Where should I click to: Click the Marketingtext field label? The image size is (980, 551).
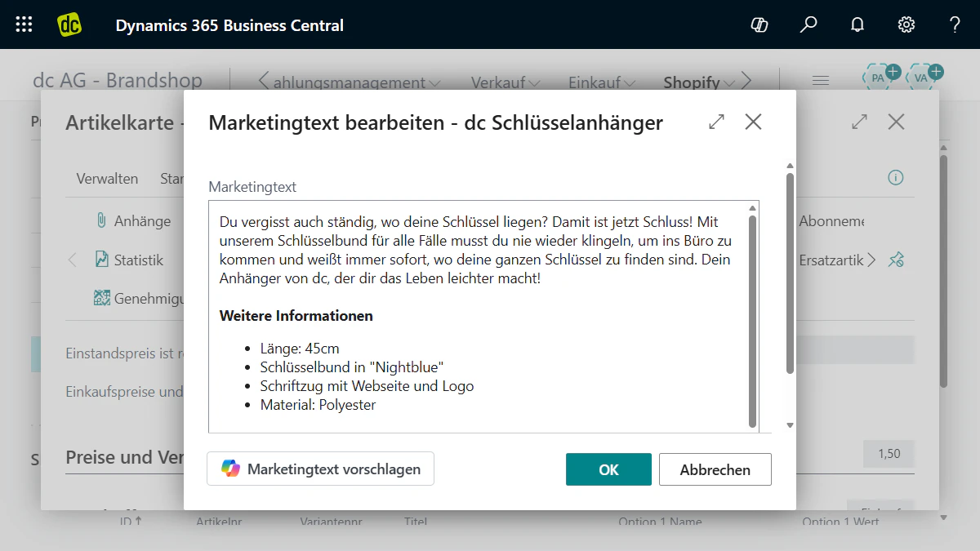tap(252, 187)
